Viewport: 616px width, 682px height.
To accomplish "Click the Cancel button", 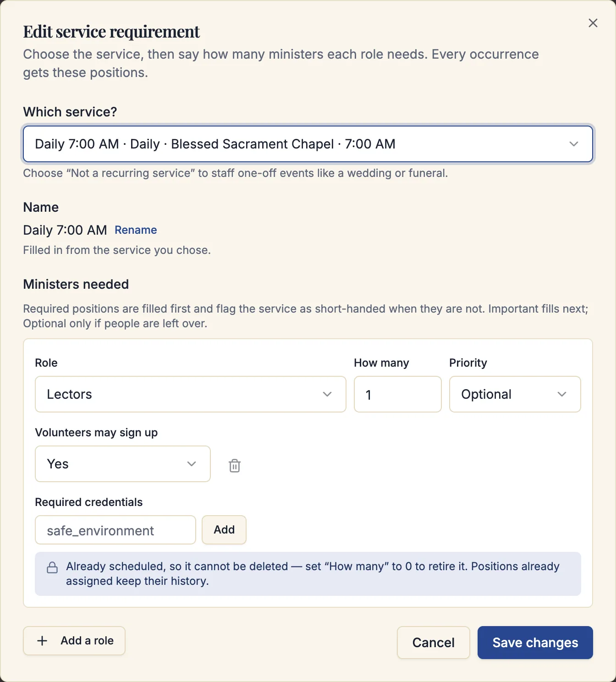I will [434, 643].
